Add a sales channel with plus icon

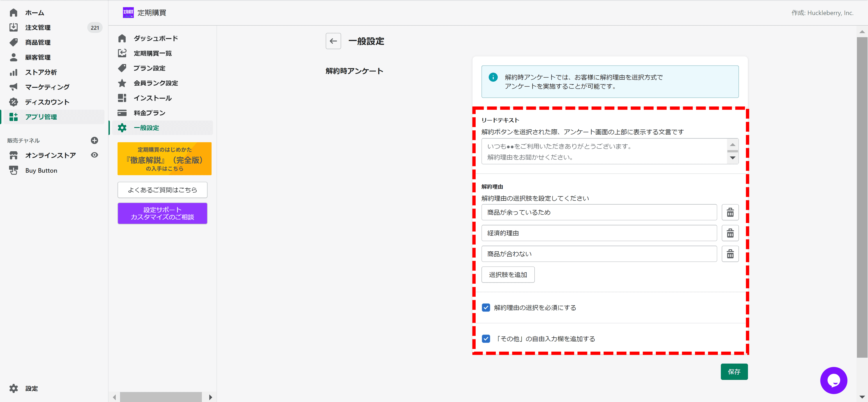94,140
